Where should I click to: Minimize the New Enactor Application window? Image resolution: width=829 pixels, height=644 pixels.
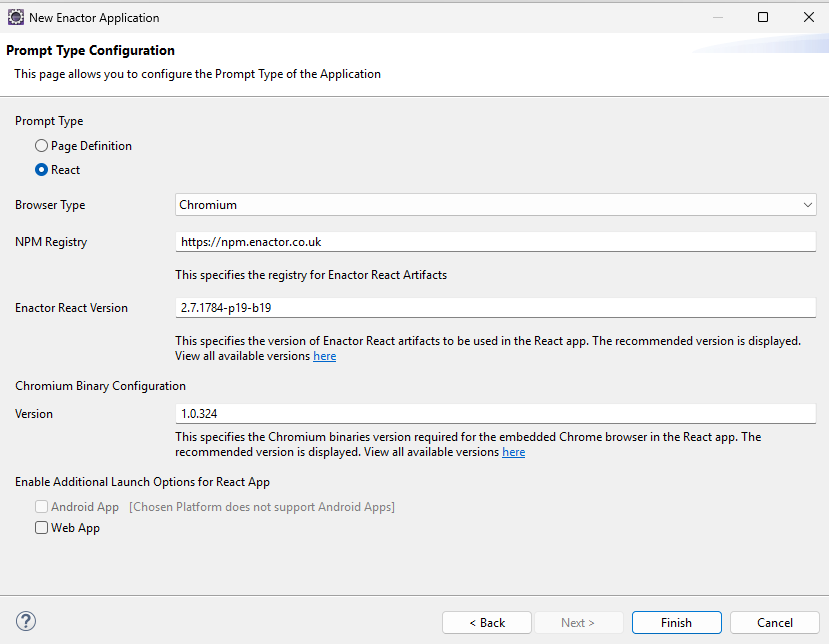pos(717,17)
